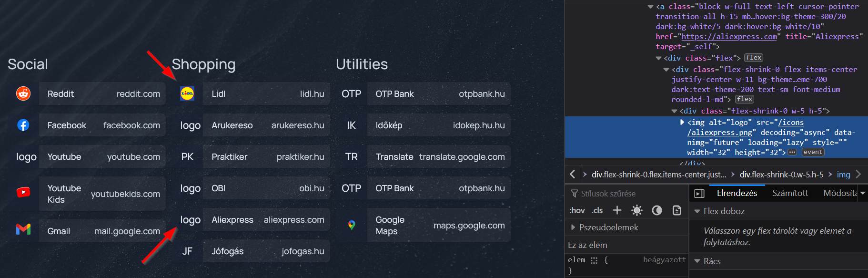Expand the Rács section

coord(713,261)
